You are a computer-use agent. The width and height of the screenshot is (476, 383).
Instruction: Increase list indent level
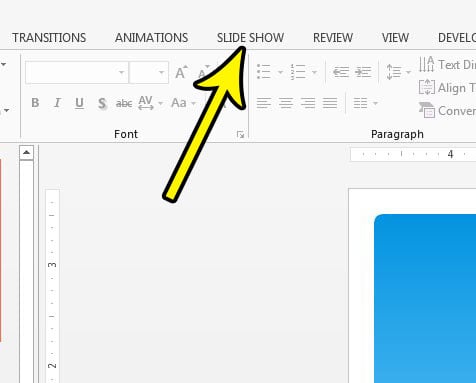point(363,72)
